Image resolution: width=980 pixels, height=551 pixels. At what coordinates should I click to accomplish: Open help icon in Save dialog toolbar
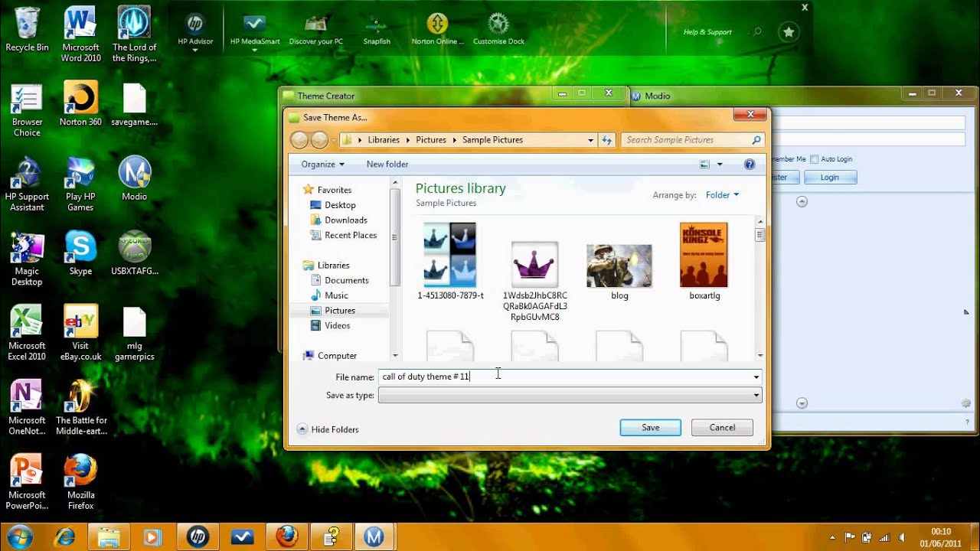(x=750, y=165)
